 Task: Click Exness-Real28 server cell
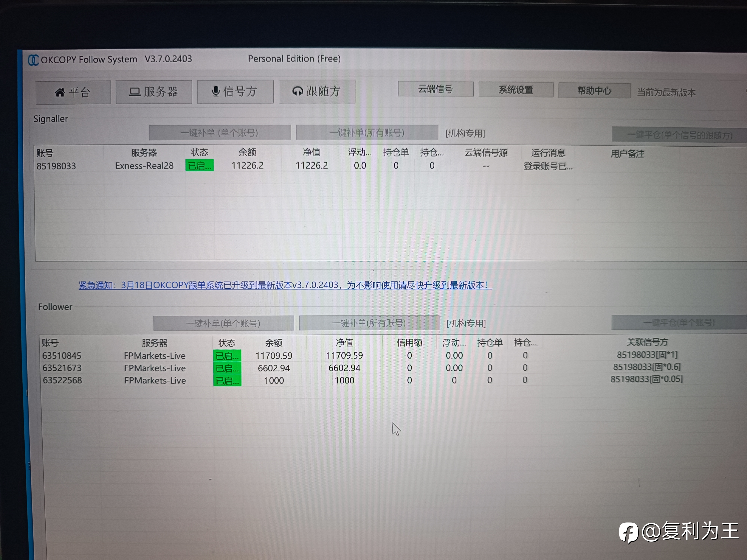144,166
